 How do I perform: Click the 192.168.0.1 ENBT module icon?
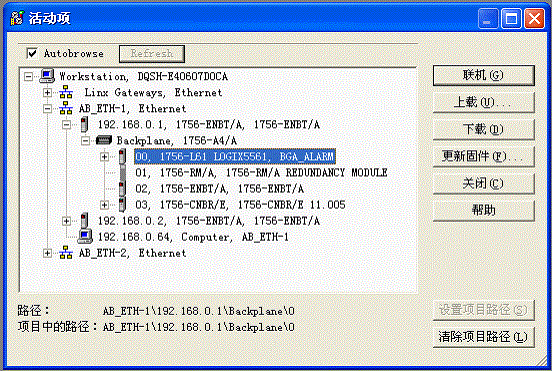84,124
